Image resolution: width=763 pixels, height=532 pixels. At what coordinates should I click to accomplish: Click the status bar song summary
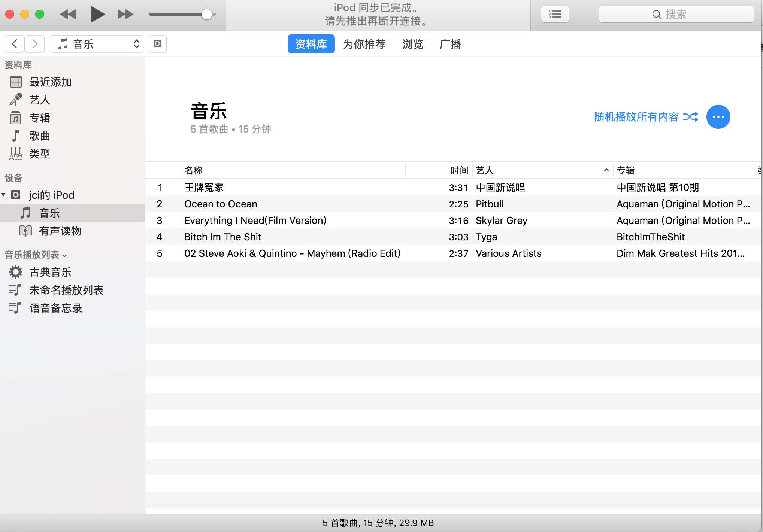point(378,523)
